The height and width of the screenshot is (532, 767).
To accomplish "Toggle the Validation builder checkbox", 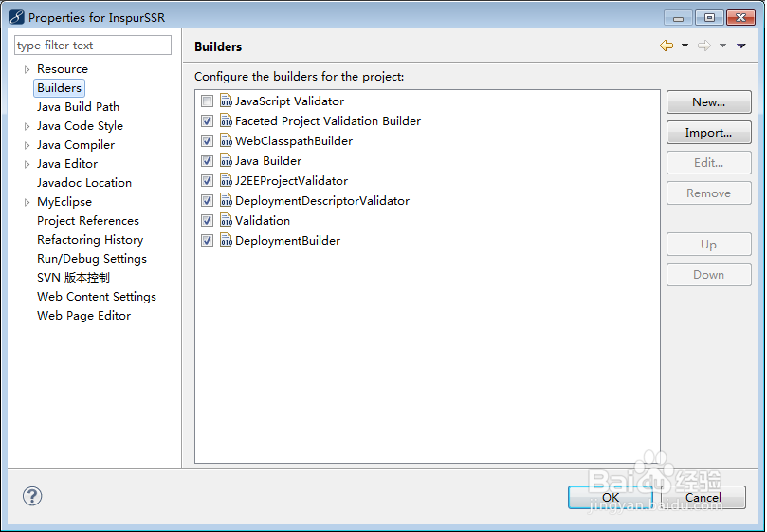I will [x=208, y=221].
